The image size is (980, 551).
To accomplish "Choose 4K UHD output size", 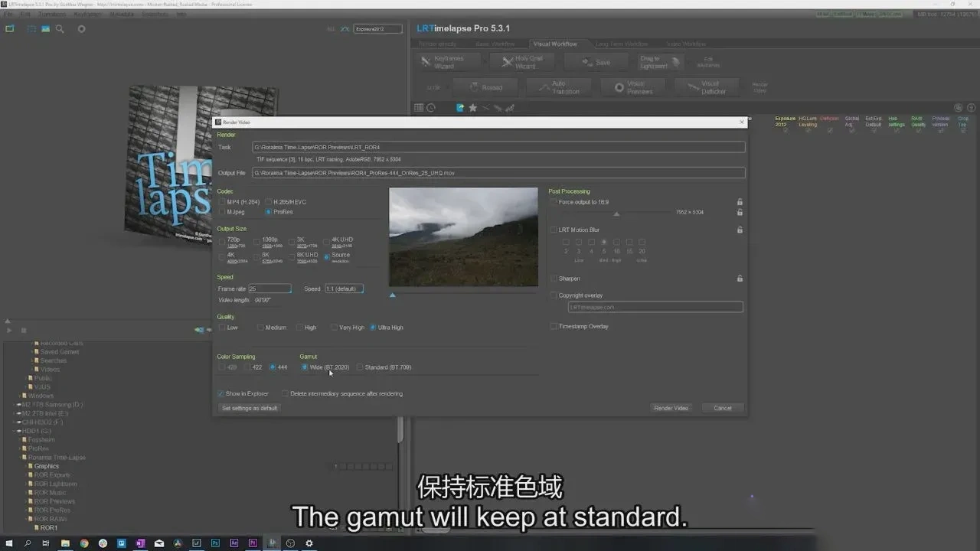I will pyautogui.click(x=338, y=241).
